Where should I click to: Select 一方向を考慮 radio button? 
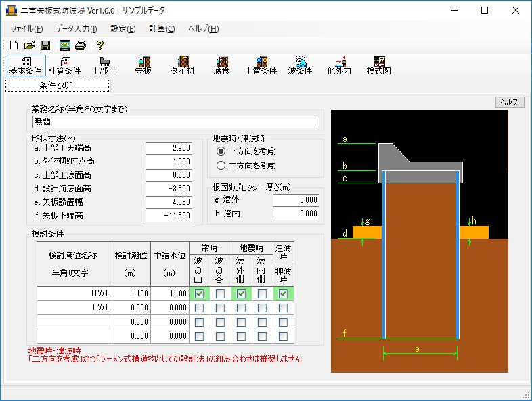(221, 151)
